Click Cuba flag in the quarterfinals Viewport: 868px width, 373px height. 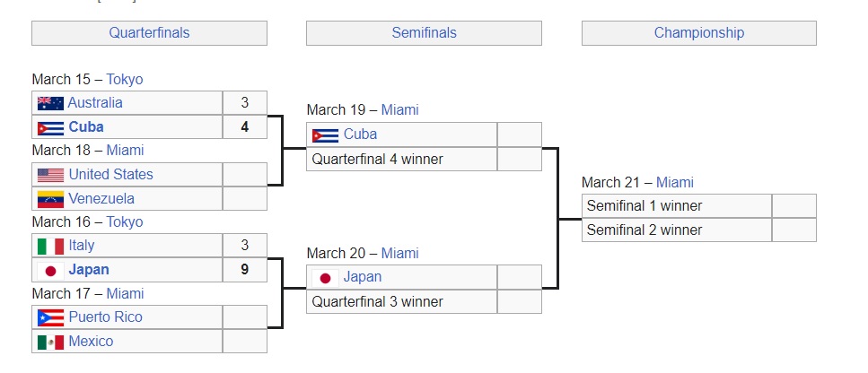point(50,127)
